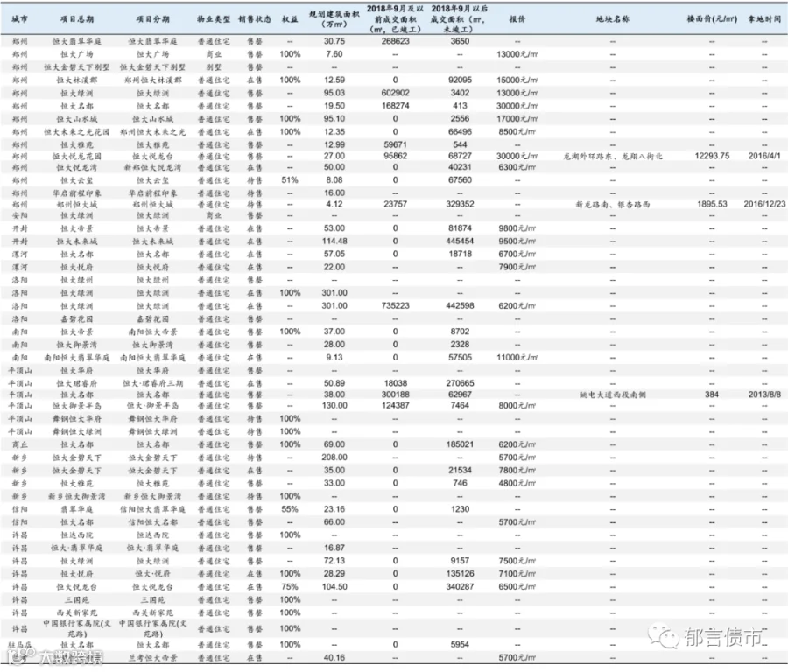Select the cell with value 67560
Screen dimensions: 788x672
[460, 179]
